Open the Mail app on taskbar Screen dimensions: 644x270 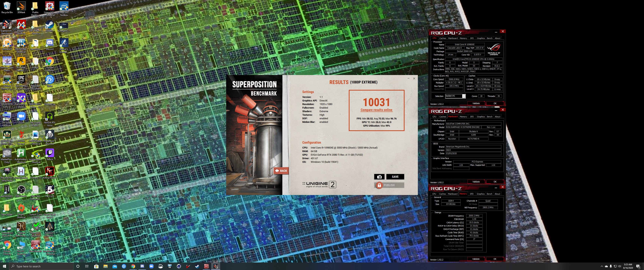point(115,266)
